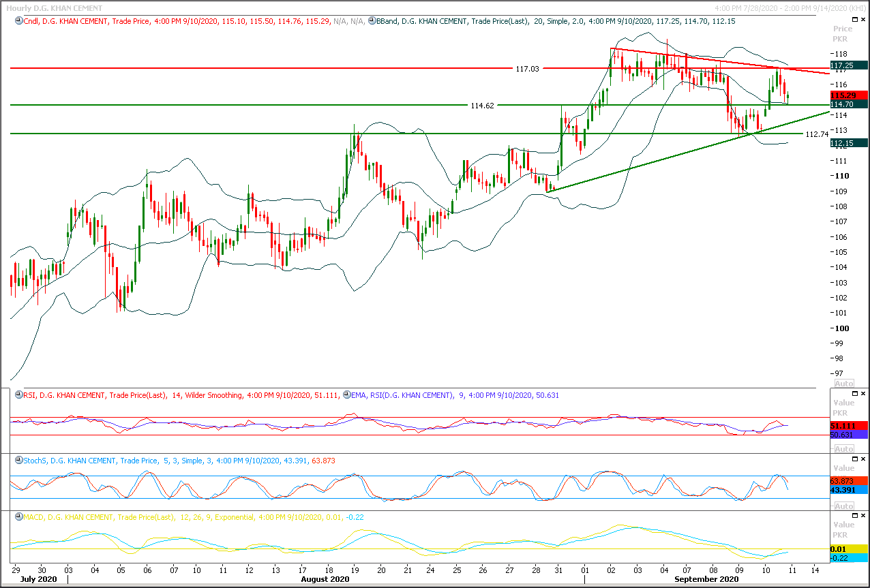Click the 43.391 stochastic value tag
The image size is (870, 588).
click(848, 490)
